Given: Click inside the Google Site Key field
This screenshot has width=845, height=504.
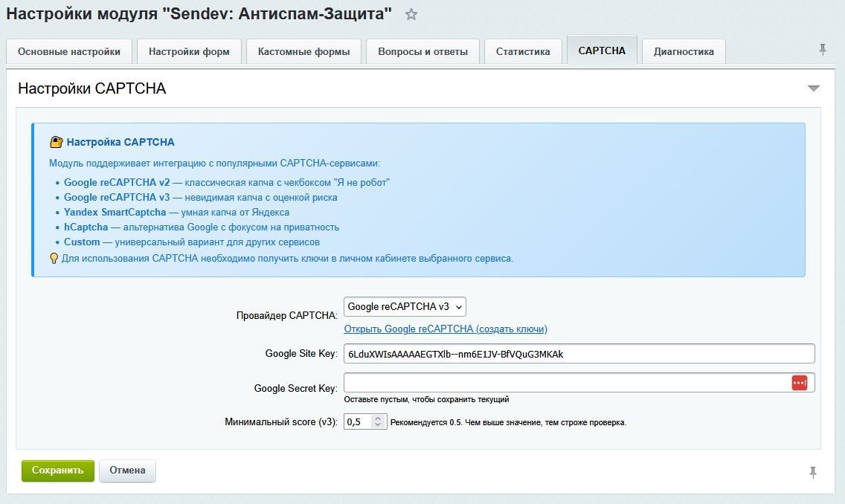Looking at the screenshot, I should point(521,353).
